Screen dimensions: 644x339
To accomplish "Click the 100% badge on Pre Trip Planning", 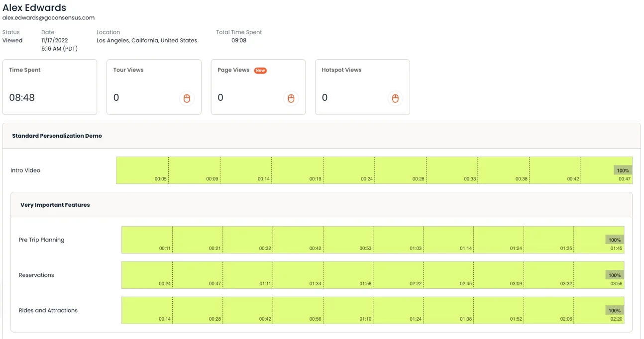I will 615,240.
